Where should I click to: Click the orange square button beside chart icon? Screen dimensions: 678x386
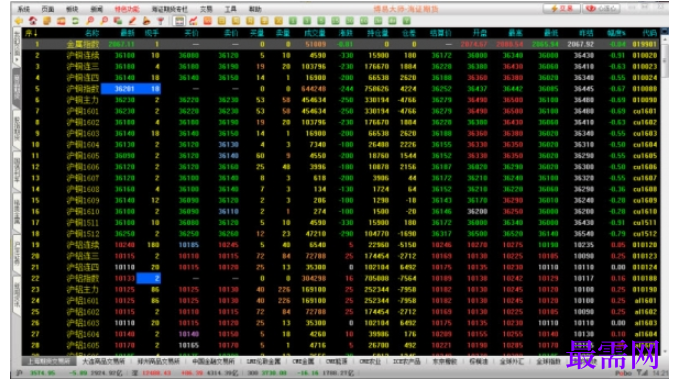pyautogui.click(x=208, y=21)
